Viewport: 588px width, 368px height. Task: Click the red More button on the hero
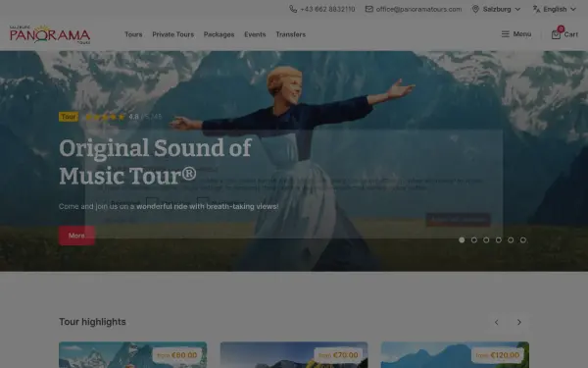[76, 236]
